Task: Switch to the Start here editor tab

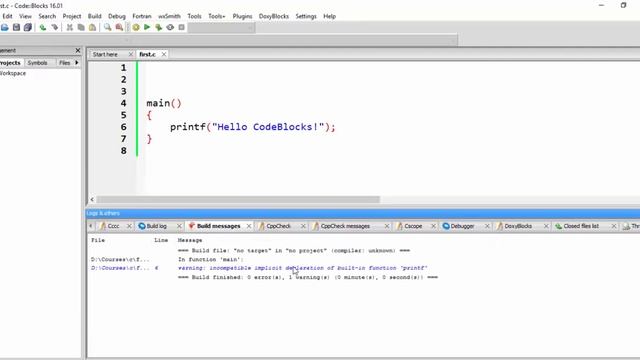Action: pyautogui.click(x=105, y=54)
